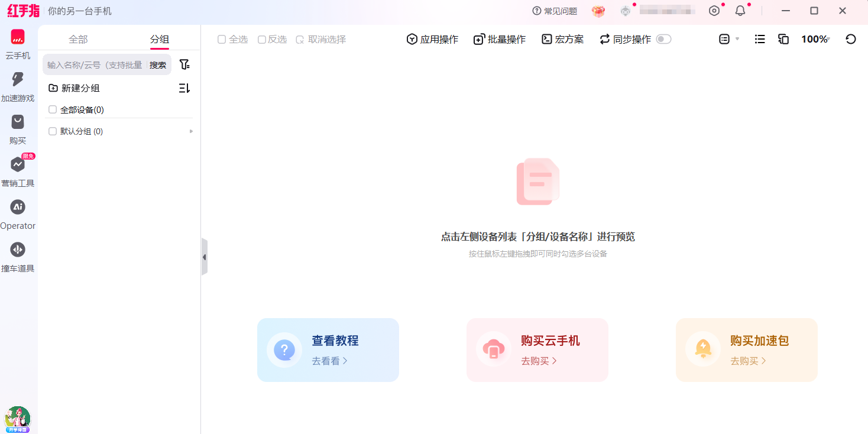Tick the 反选 invert selection checkbox
This screenshot has height=434, width=868.
(x=262, y=40)
